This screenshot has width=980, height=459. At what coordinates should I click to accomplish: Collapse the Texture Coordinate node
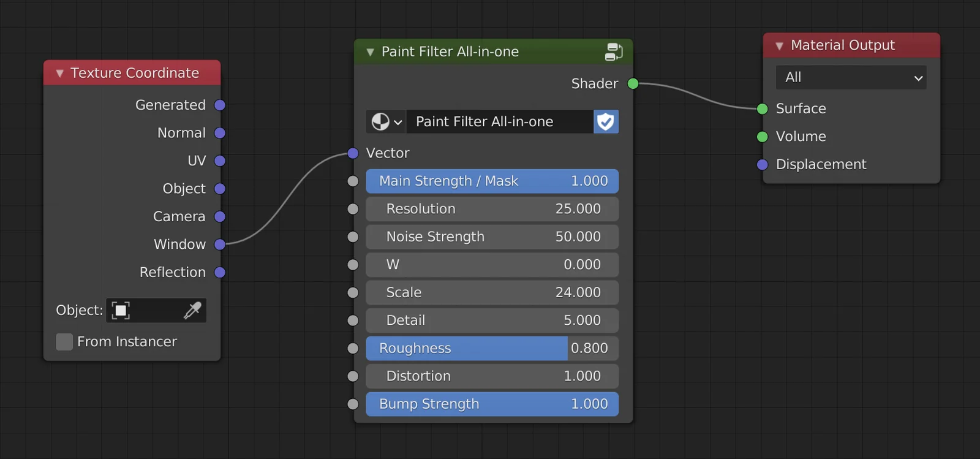click(60, 74)
